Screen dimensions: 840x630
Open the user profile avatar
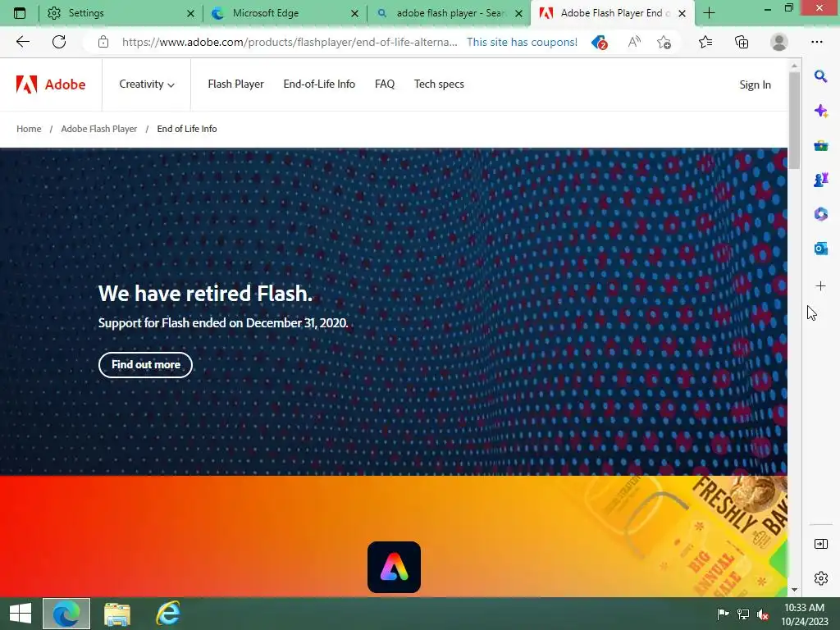(x=779, y=42)
